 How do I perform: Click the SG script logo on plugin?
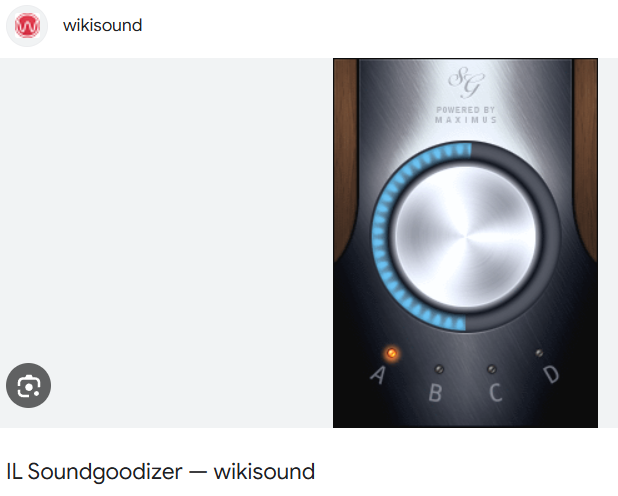[466, 82]
